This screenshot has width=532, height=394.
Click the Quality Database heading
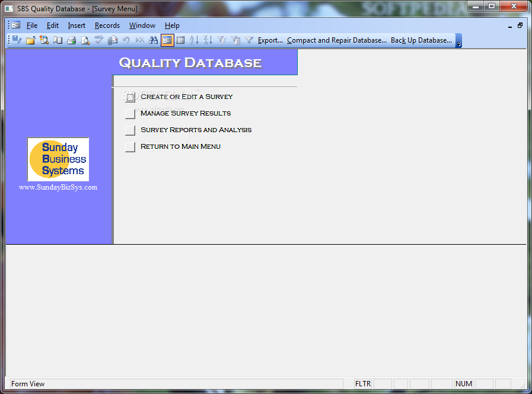[190, 63]
